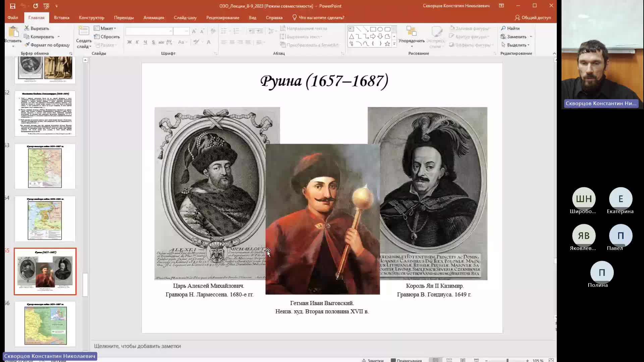
Task: Open the Макет layout dropdown
Action: pyautogui.click(x=105, y=28)
